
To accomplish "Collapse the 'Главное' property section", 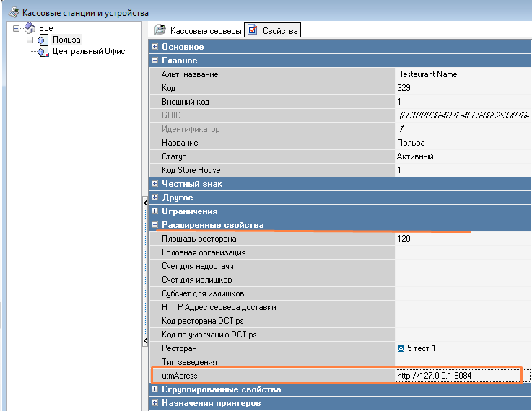I will [x=155, y=61].
